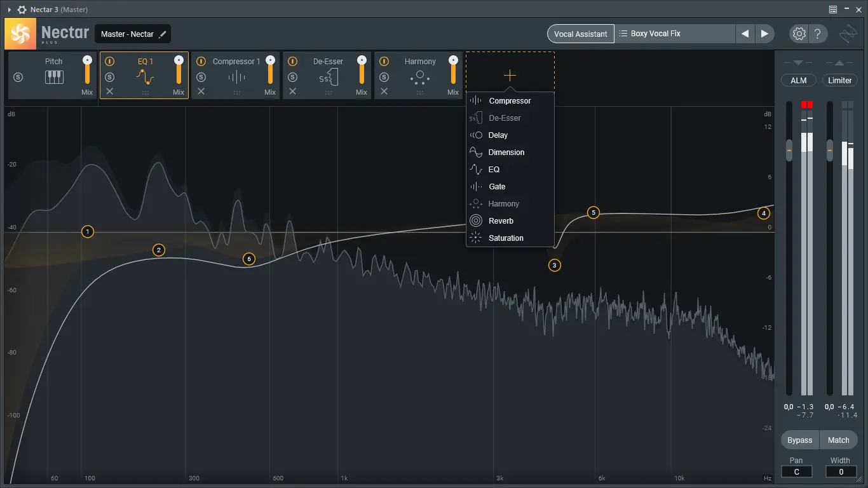Toggle power for EQ 1 module
The height and width of the screenshot is (488, 868).
(x=109, y=62)
